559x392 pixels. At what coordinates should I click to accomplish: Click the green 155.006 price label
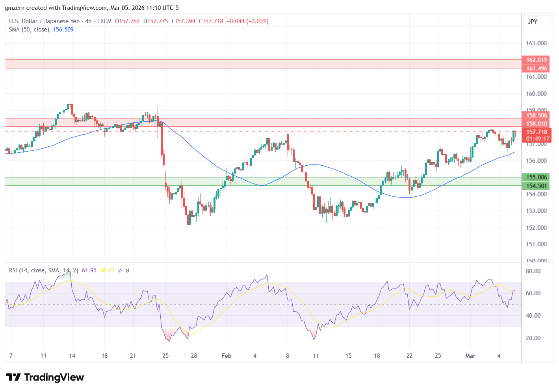tap(537, 177)
